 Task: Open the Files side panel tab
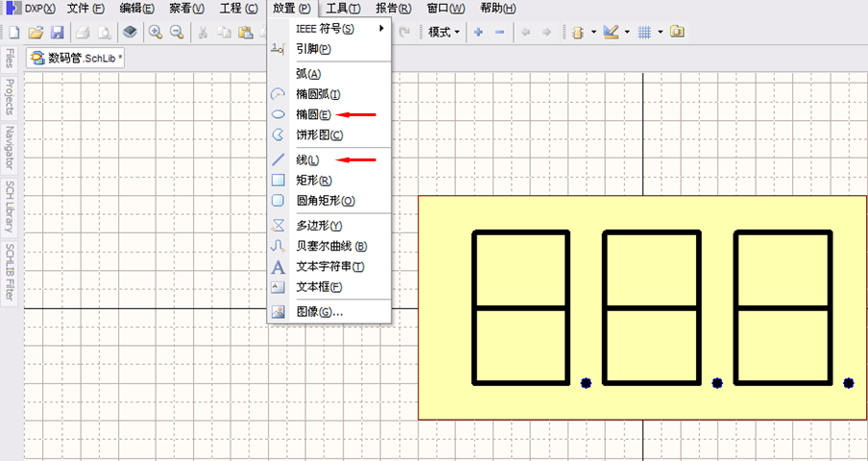[9, 59]
